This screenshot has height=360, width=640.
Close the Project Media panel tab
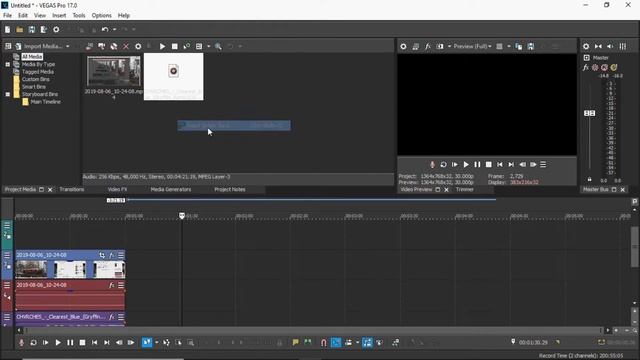[50, 189]
